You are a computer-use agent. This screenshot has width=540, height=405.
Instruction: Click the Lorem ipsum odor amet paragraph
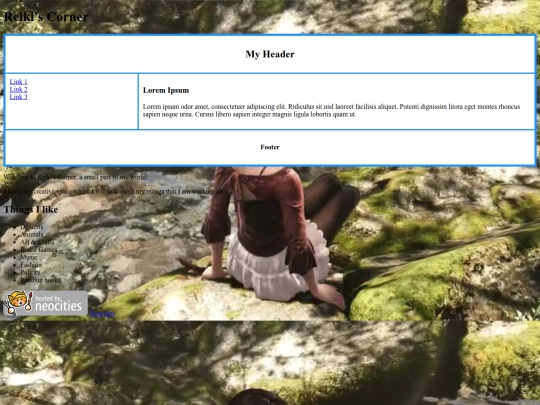331,111
